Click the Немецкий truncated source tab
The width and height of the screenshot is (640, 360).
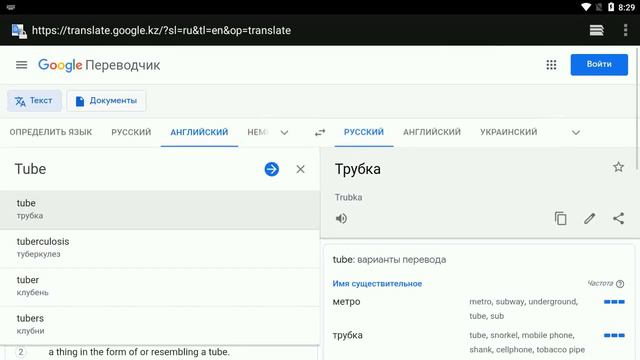point(258,132)
